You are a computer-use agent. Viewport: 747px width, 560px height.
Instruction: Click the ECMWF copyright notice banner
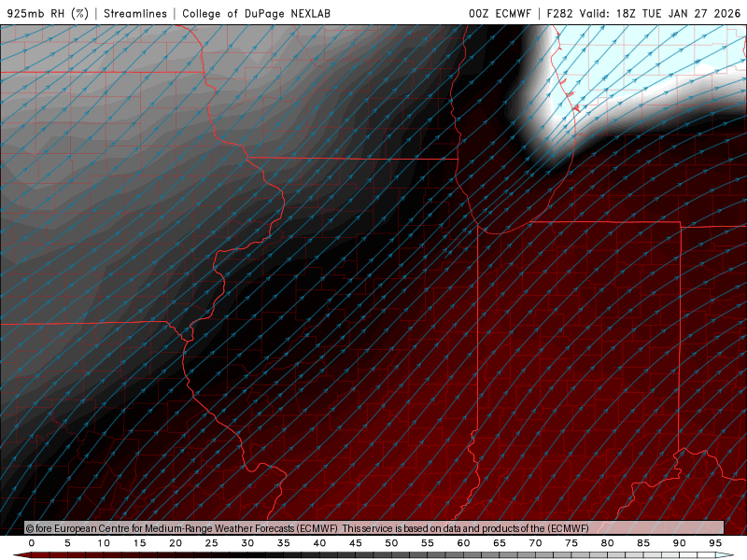(x=374, y=528)
